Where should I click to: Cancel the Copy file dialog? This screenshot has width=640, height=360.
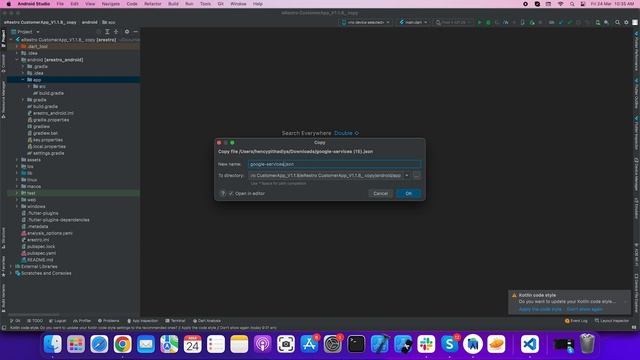(380, 193)
